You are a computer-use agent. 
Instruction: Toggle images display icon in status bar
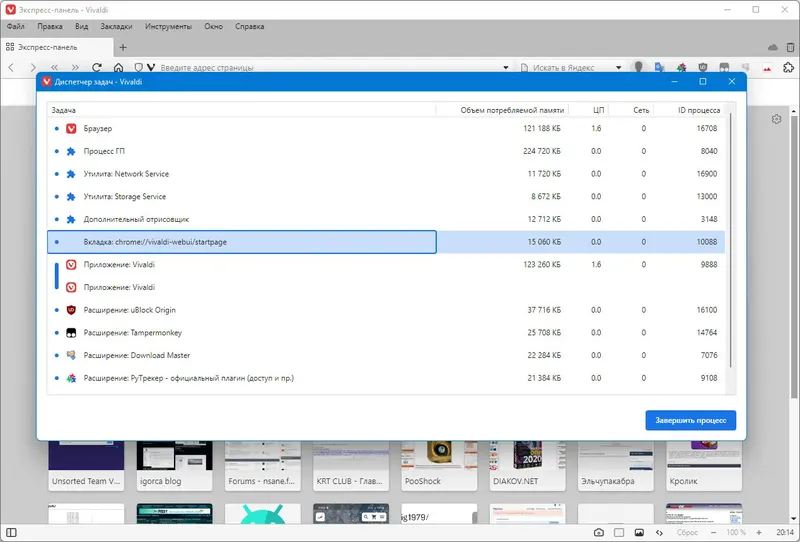[x=639, y=533]
